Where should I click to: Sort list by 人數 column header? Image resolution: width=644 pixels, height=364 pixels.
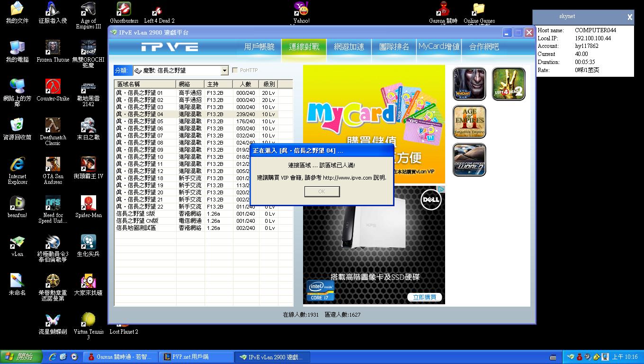245,84
